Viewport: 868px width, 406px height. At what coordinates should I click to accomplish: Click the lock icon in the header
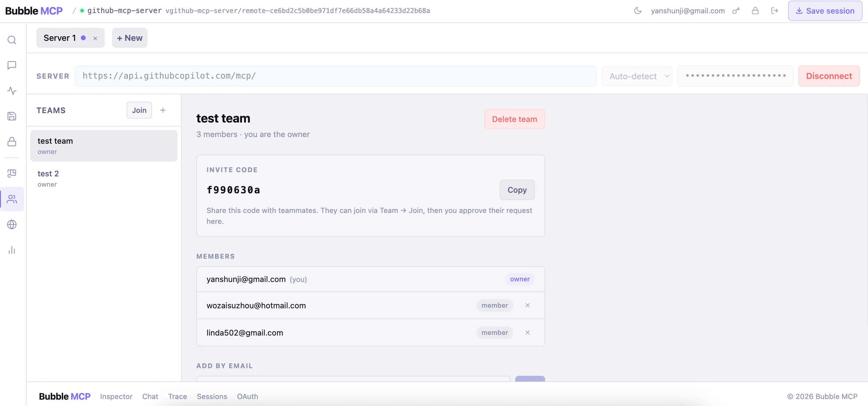(x=755, y=11)
